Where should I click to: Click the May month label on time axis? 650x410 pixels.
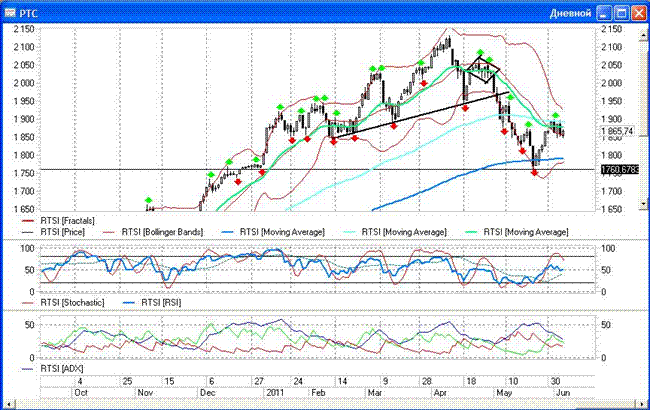(x=504, y=393)
